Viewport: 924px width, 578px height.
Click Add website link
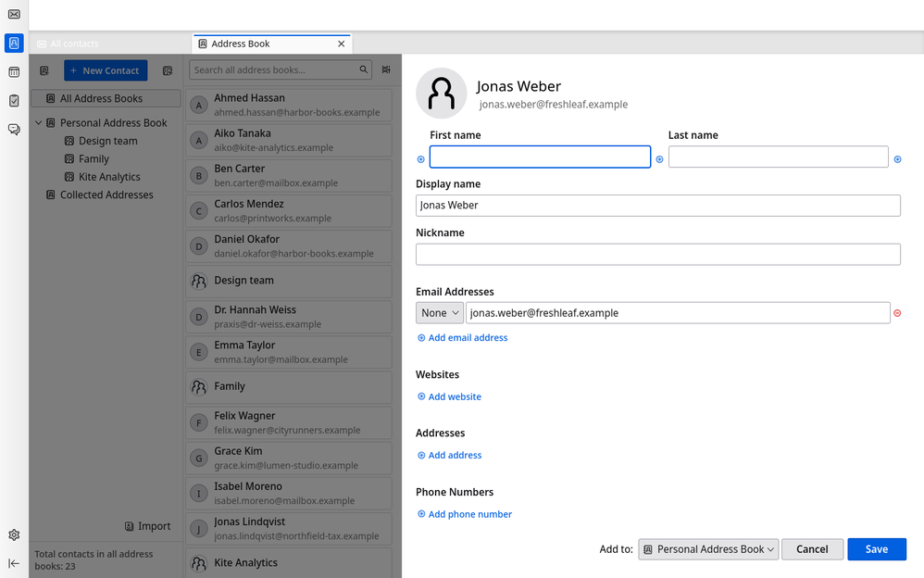click(449, 397)
